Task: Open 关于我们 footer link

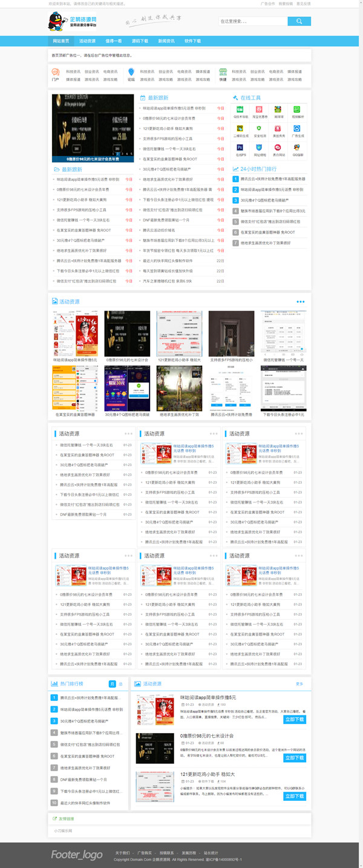Action: coord(123,853)
